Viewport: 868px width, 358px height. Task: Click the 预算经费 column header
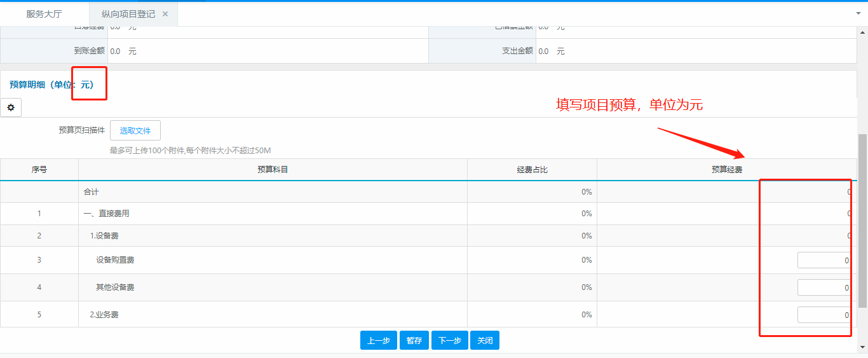point(726,170)
